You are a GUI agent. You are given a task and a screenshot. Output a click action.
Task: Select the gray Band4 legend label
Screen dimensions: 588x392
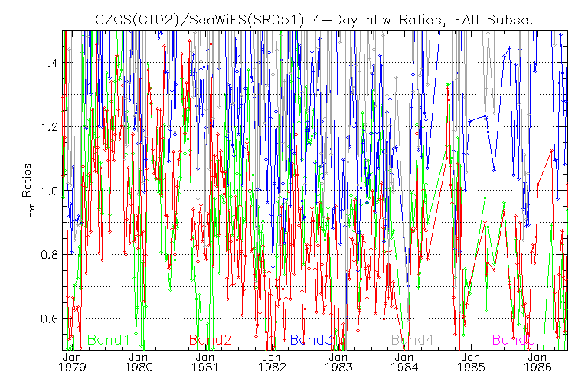click(413, 340)
